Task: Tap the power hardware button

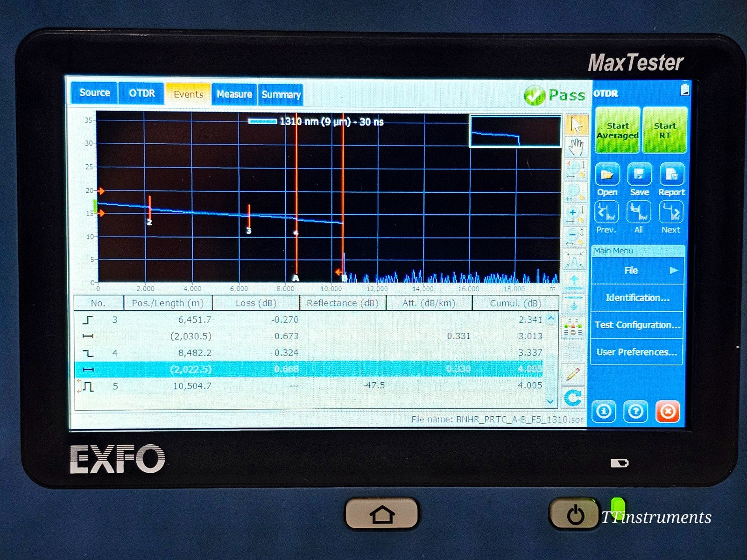Action: 575,514
